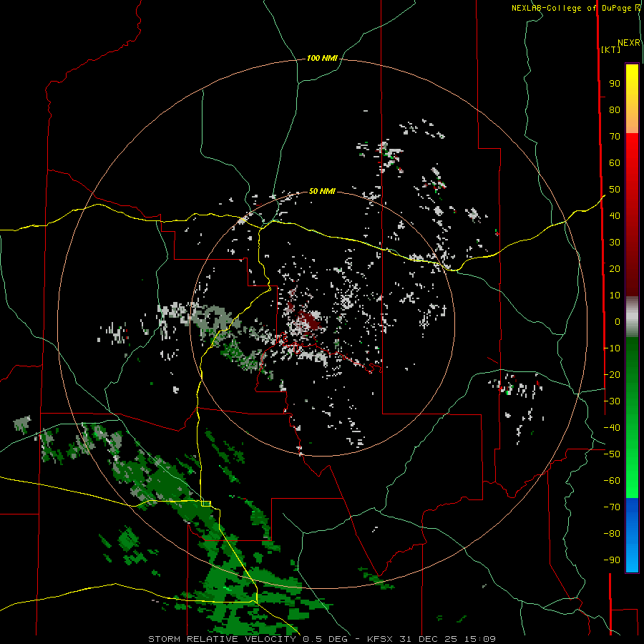
Task: Click the 60 value on the velocity scale
Action: coord(615,163)
